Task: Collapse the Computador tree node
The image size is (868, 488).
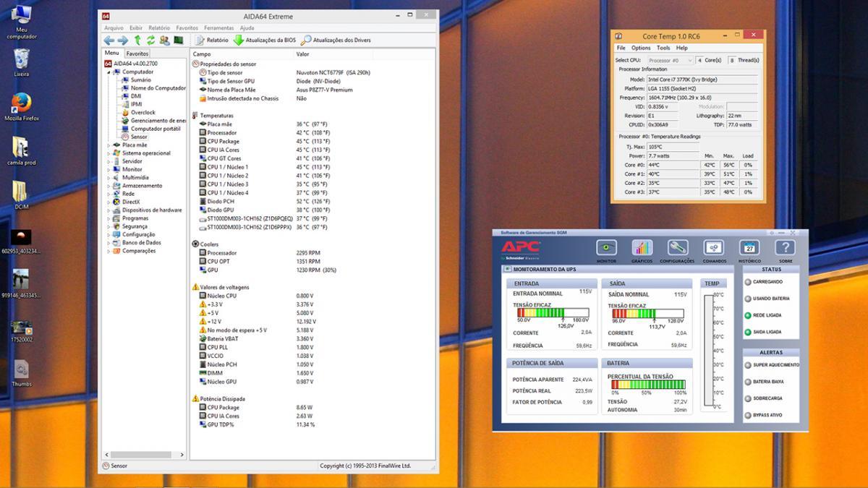Action: pyautogui.click(x=109, y=72)
